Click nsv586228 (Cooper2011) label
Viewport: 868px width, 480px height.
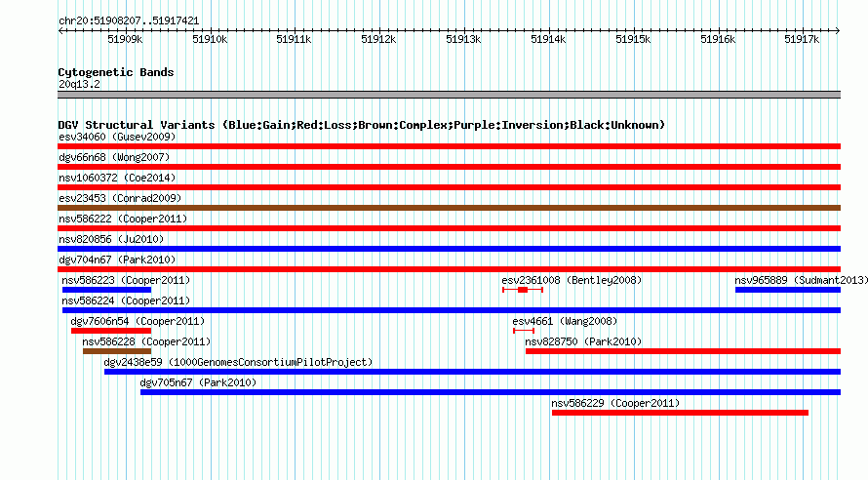[146, 341]
